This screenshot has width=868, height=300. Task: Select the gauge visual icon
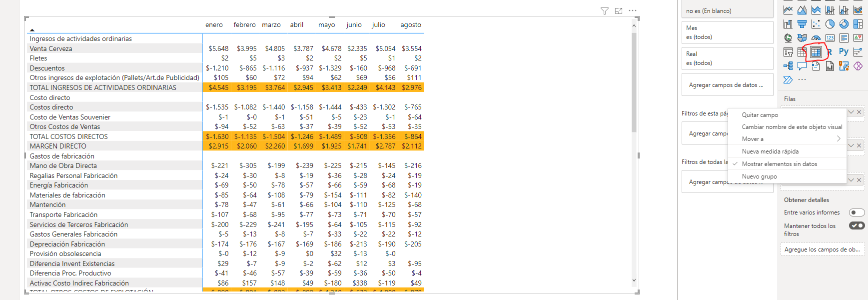click(816, 38)
